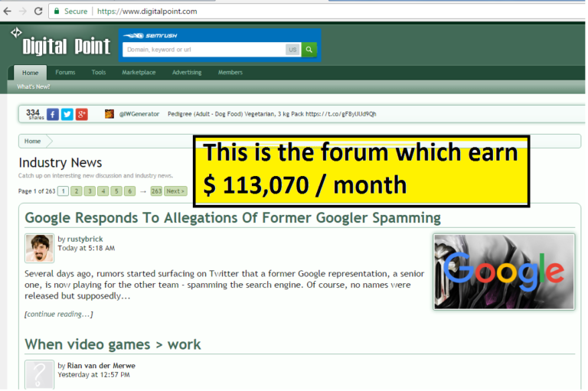Open the Advertising tab
This screenshot has height=391, width=588.
187,73
